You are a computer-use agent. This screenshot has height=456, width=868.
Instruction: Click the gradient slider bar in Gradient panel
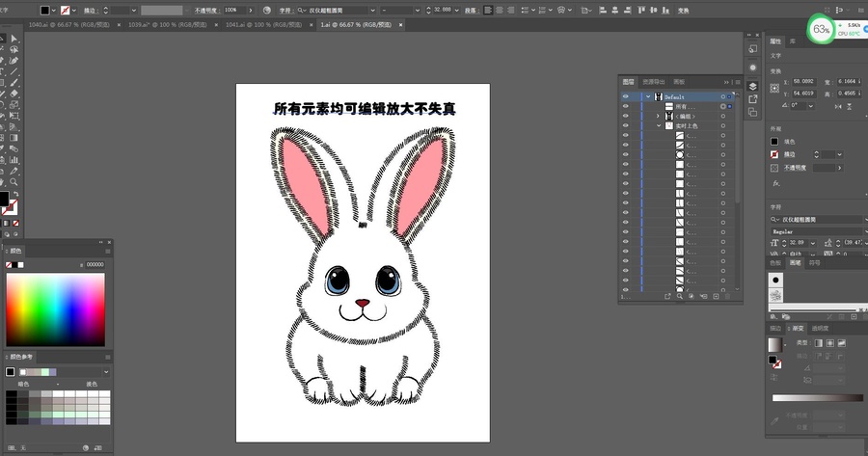[x=818, y=398]
